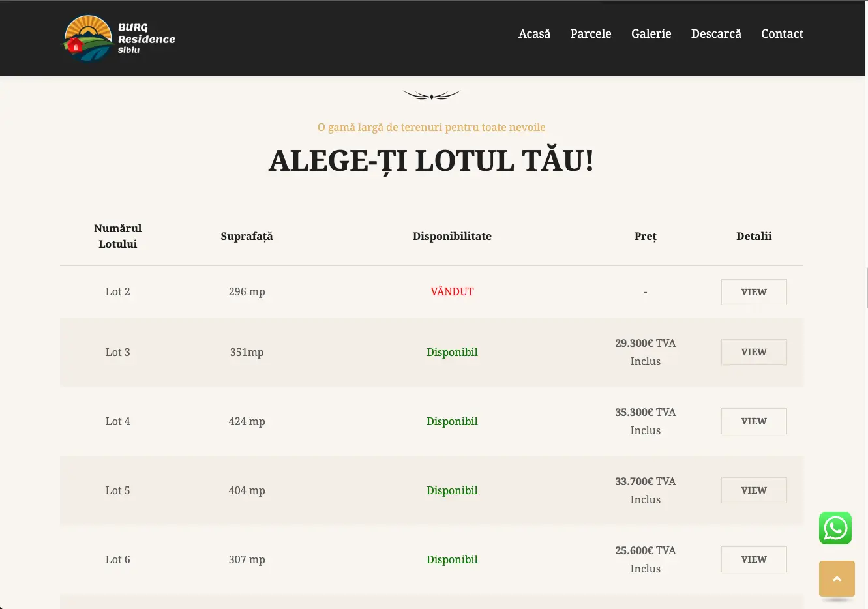
Task: Select Contact in the navigation bar
Action: 782,34
